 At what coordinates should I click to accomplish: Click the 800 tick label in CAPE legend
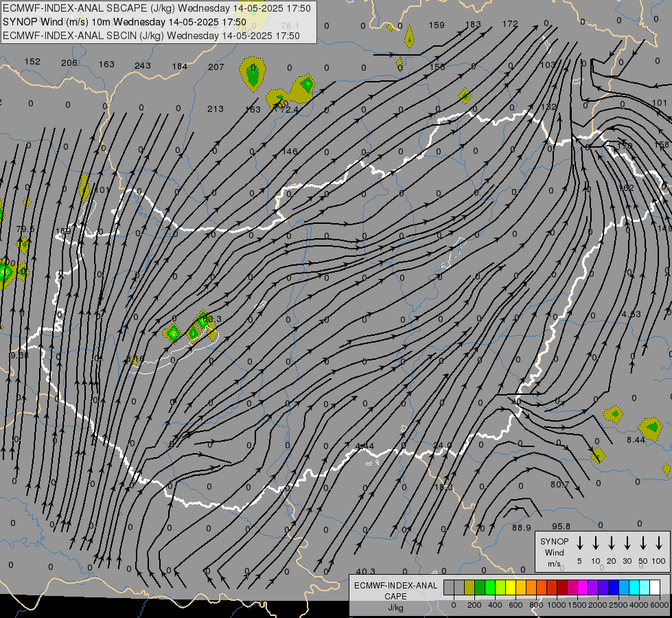pos(536,605)
